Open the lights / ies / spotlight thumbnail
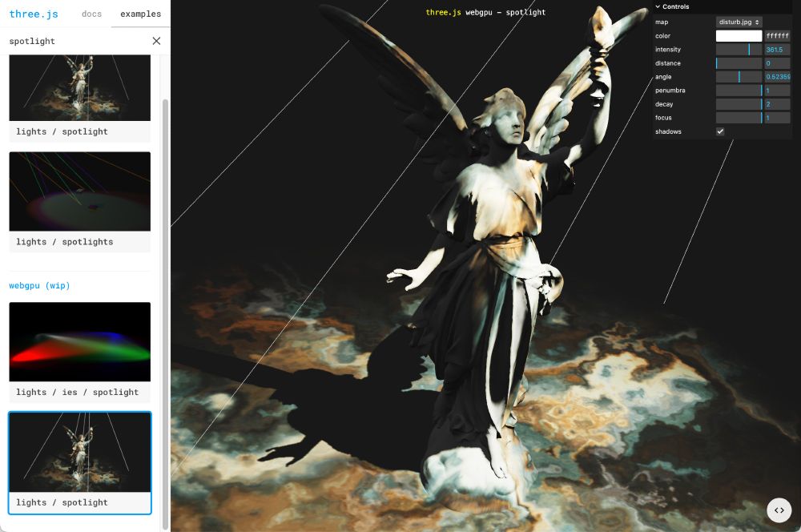The height and width of the screenshot is (532, 801). coord(79,341)
